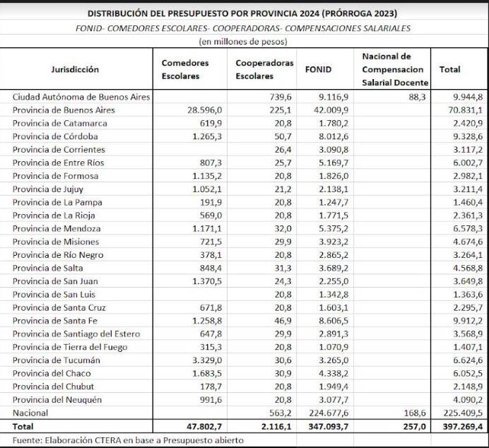Select the 'Provincia del Neuquén' row label
Screen dimensions: 489x448
(x=57, y=400)
